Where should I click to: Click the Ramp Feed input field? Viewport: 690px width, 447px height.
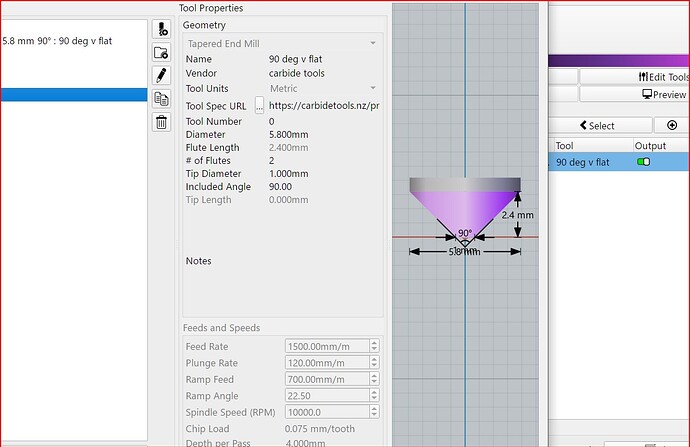tap(327, 379)
